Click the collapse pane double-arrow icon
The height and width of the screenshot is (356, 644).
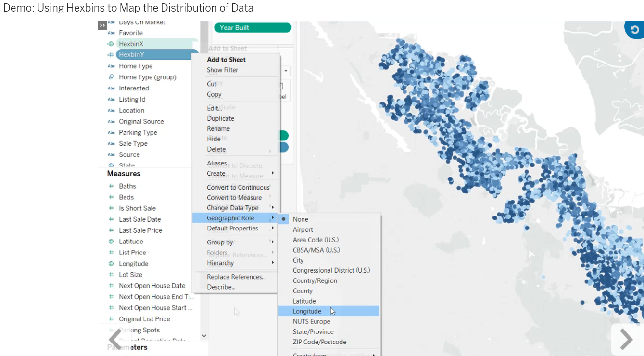102,25
